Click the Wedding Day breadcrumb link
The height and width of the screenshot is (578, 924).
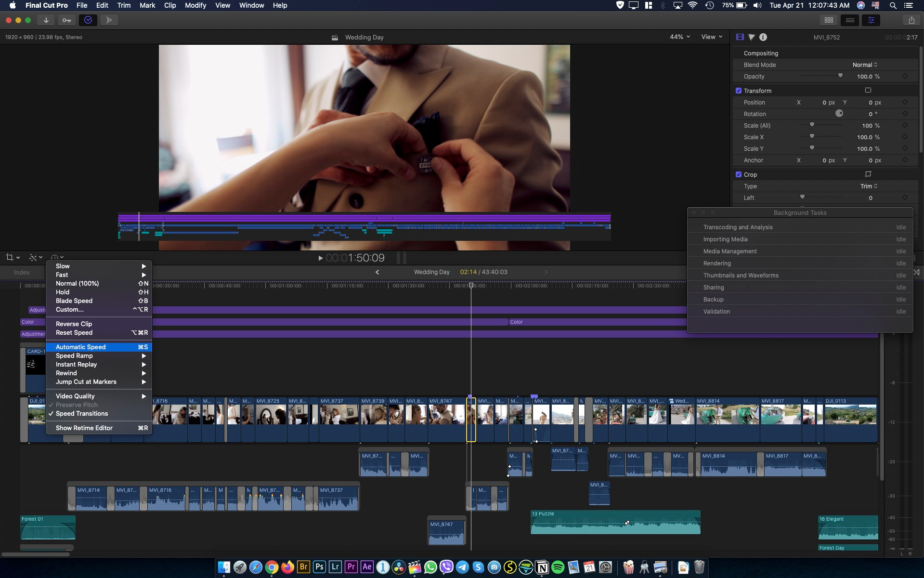431,272
